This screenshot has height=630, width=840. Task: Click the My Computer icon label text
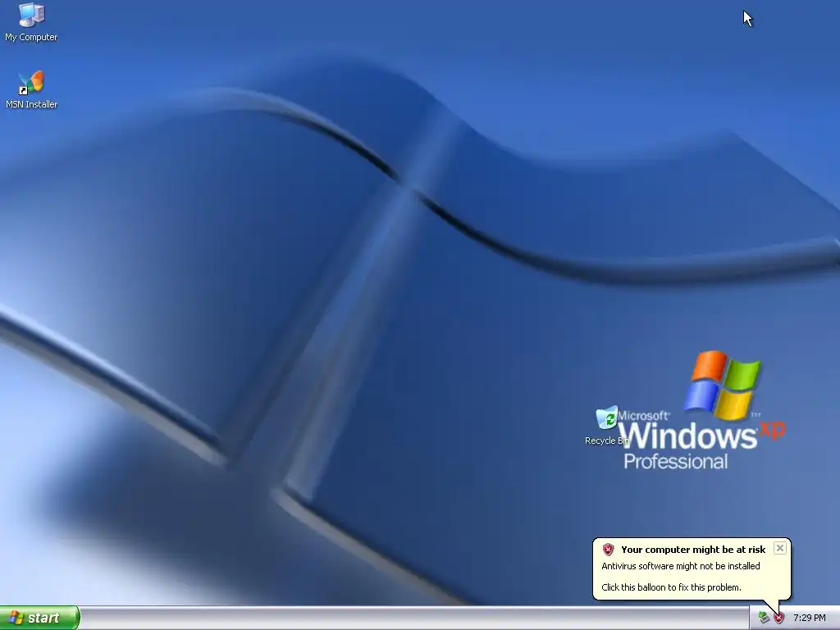(x=31, y=37)
